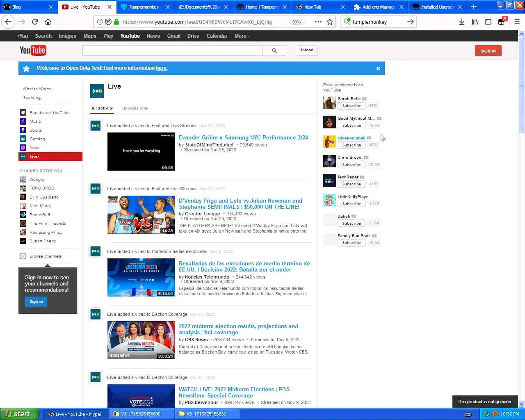Select the Uploads only tab
Viewport: 525px width, 420px height.
pos(135,108)
